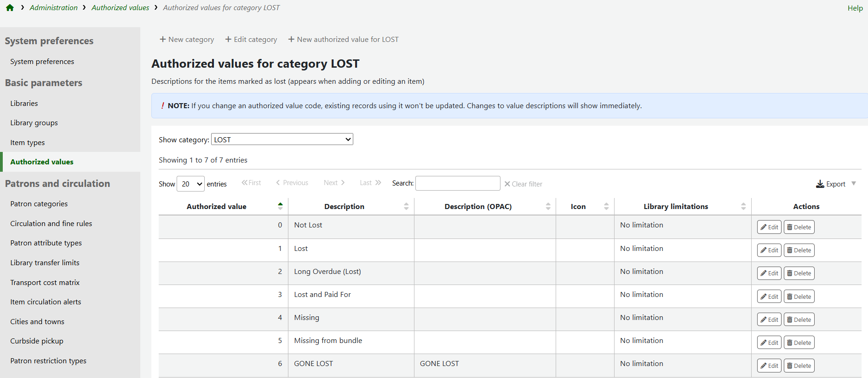This screenshot has height=378, width=868.
Task: Go to Patron categories in sidebar
Action: pyautogui.click(x=39, y=204)
